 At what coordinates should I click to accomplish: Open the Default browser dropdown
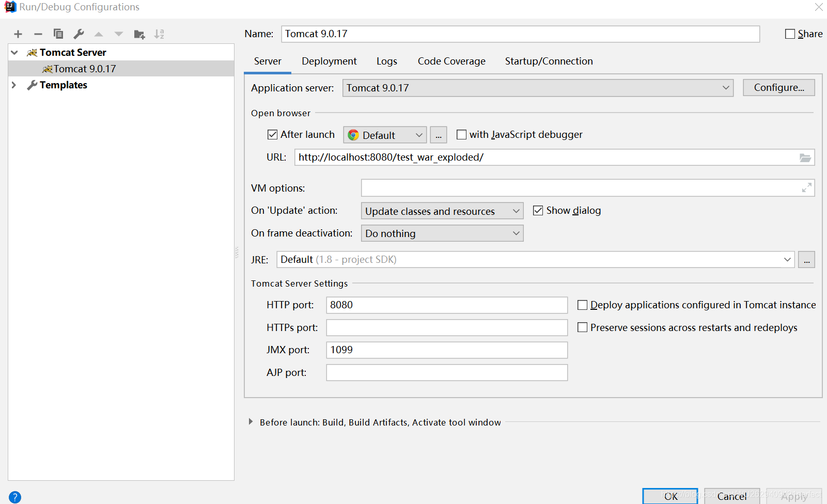385,135
